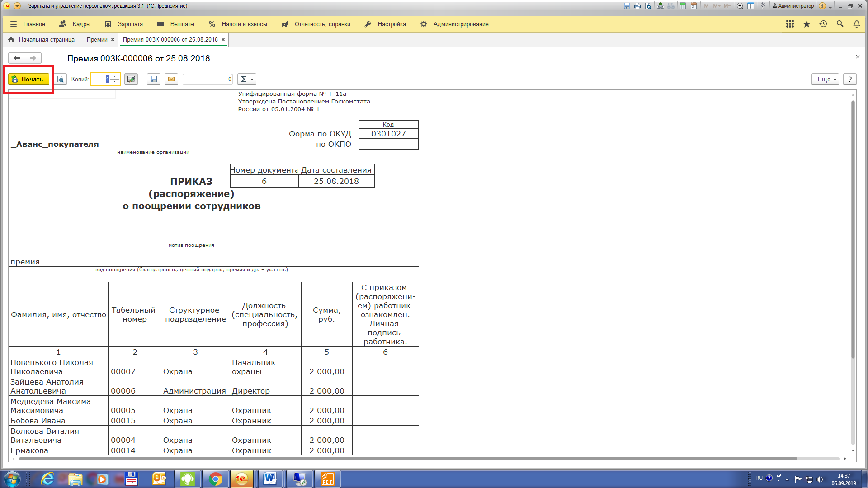Toggle spreadsheet edit mode icon
Image resolution: width=868 pixels, height=488 pixels.
coord(131,79)
